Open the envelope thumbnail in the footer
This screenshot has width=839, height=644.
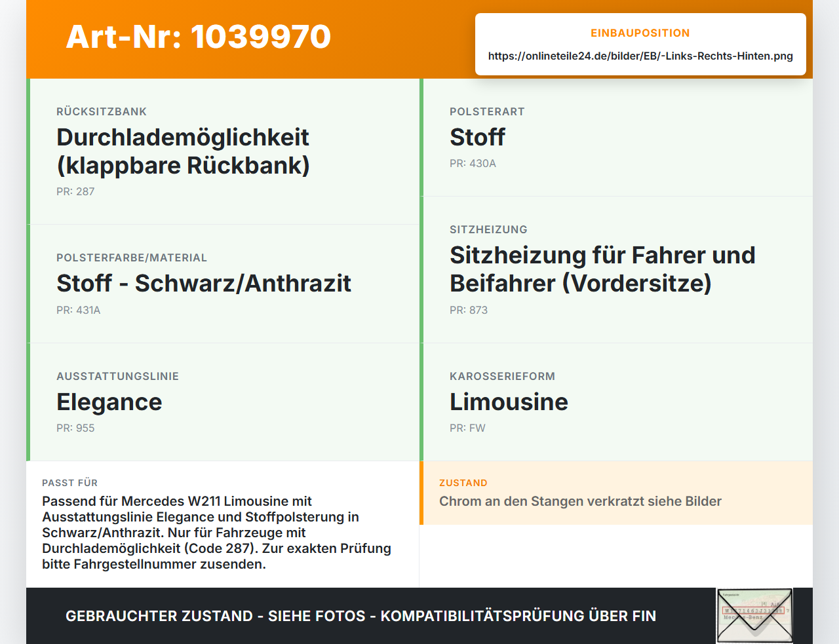coord(754,616)
